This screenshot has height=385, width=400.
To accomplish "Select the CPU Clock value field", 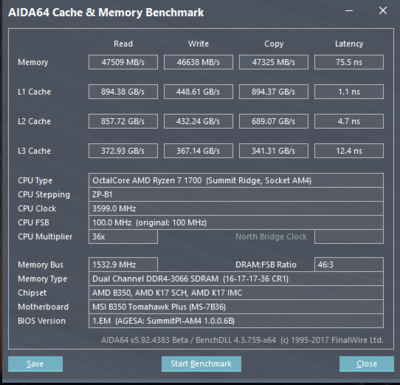I will [236, 208].
